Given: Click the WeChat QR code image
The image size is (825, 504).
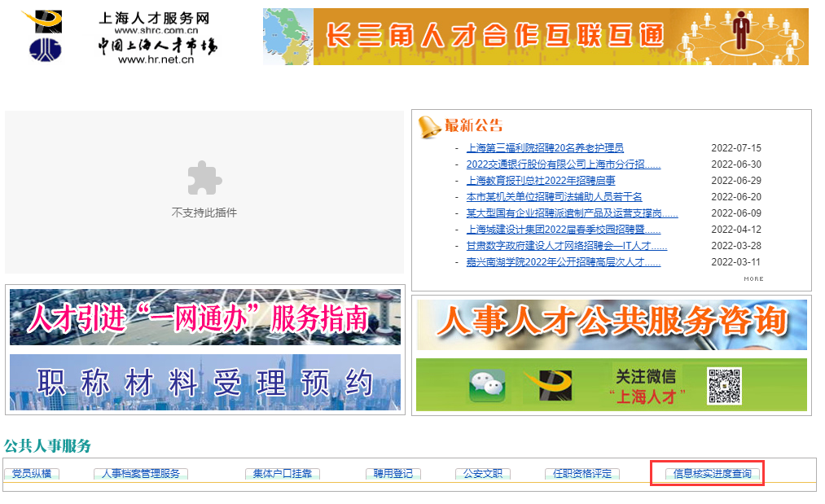Looking at the screenshot, I should pos(725,386).
